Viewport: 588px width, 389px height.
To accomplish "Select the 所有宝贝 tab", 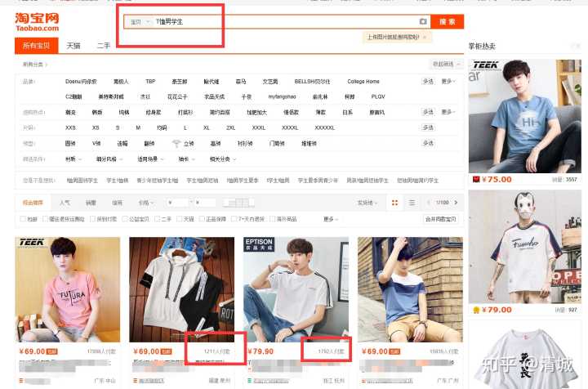I will pos(37,46).
